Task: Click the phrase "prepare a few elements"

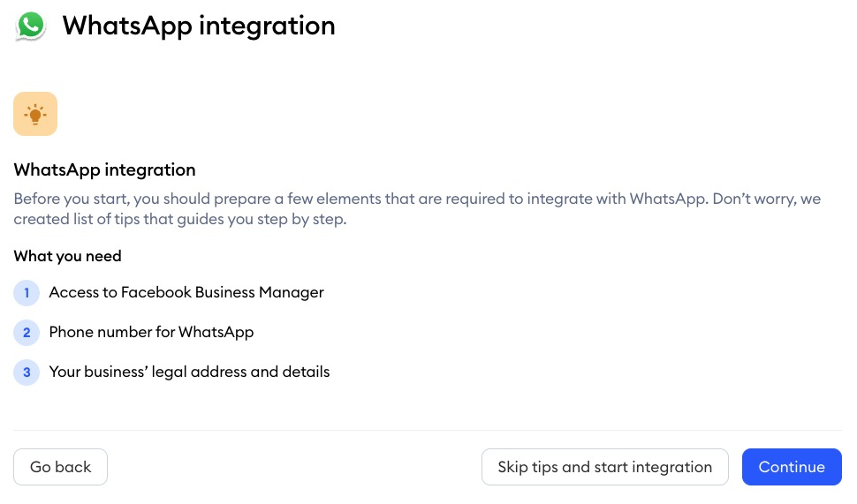Action: [299, 199]
